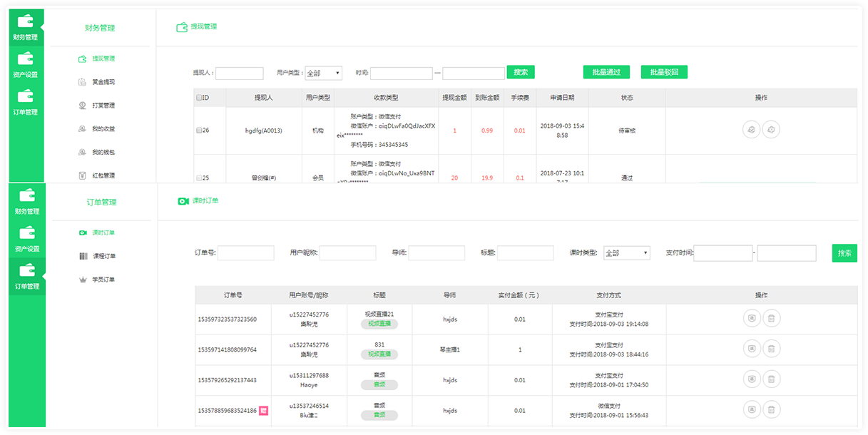The height and width of the screenshot is (435, 868).
Task: Open the 用户类型 dropdown
Action: (x=323, y=73)
